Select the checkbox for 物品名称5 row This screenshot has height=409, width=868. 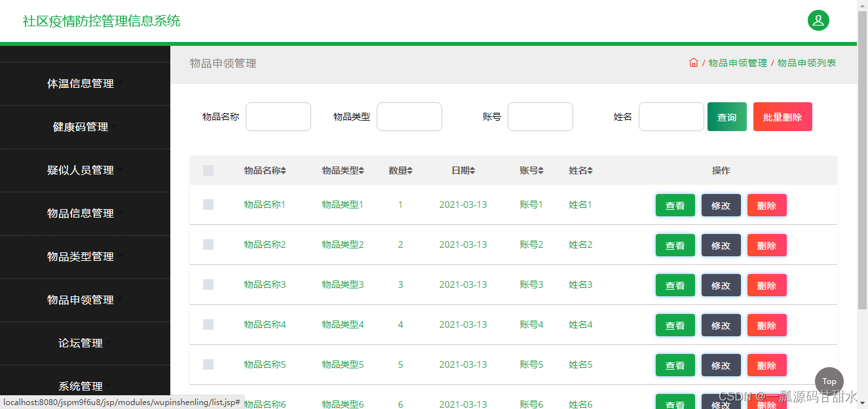click(208, 364)
